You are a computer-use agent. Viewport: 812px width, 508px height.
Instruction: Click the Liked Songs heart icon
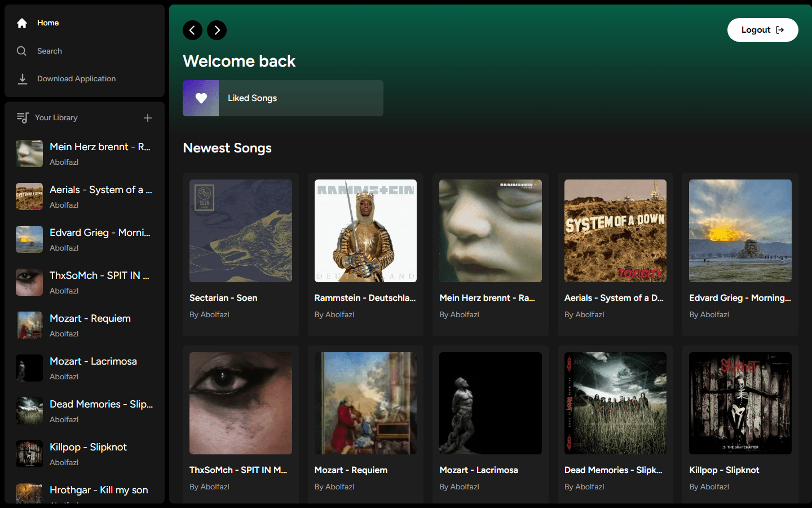[x=201, y=98]
